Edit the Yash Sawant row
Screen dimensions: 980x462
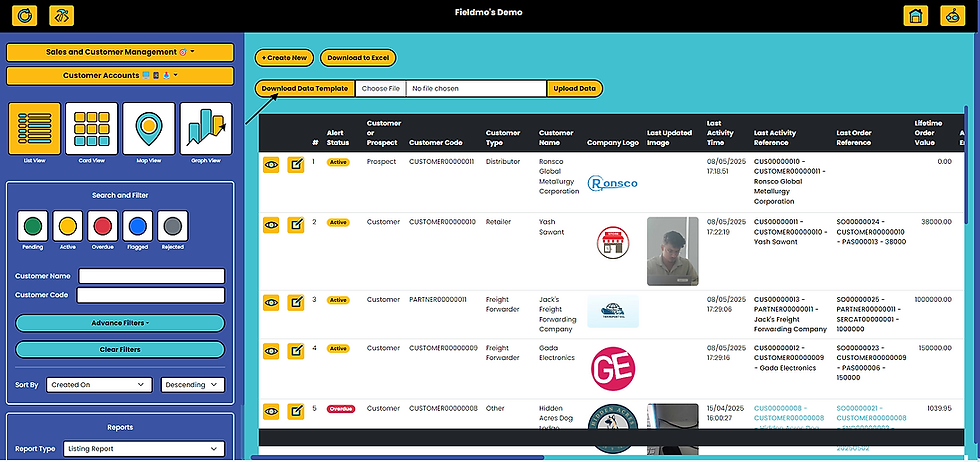(x=296, y=224)
